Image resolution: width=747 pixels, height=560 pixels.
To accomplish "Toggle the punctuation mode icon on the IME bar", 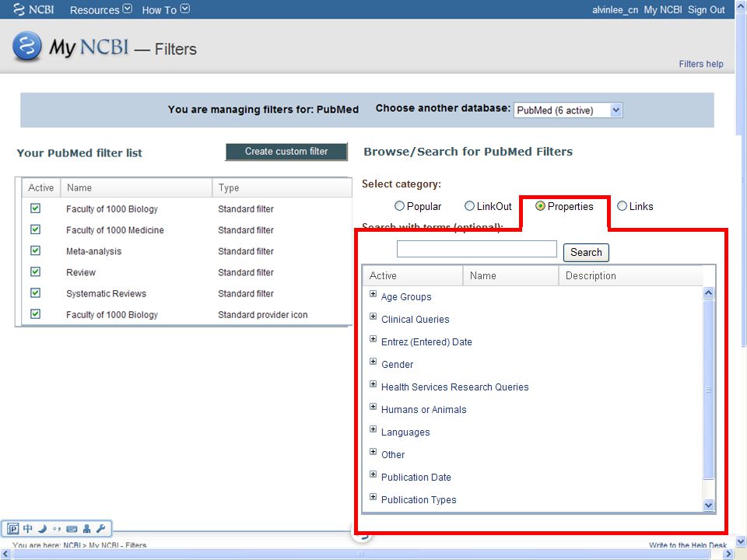I will [x=57, y=529].
